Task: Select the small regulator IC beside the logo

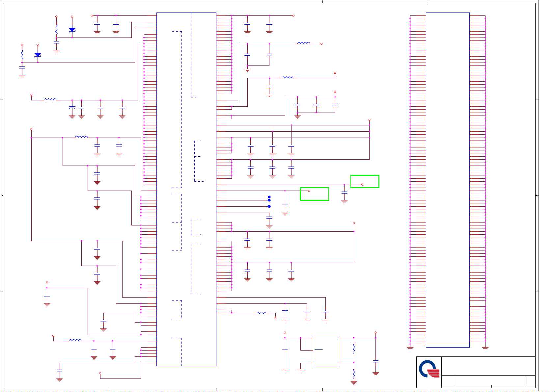Action: (325, 351)
